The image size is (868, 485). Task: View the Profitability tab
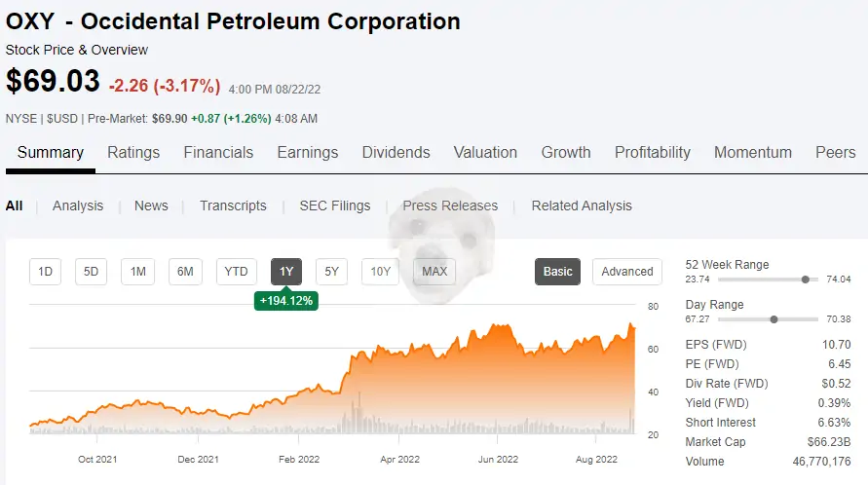click(653, 152)
